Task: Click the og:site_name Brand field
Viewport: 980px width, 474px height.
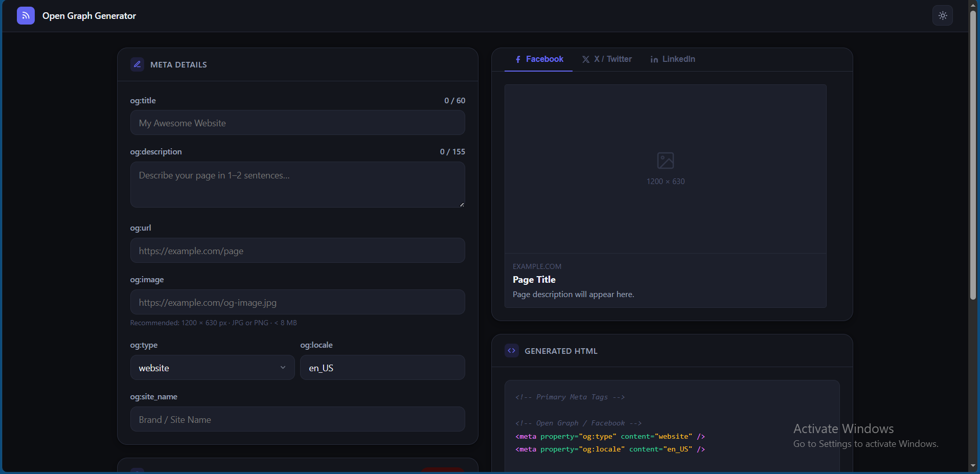Action: coord(298,419)
